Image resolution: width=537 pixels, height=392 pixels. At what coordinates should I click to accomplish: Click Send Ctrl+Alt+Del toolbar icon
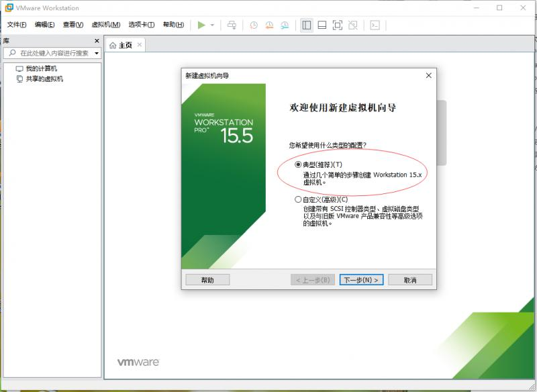(232, 25)
